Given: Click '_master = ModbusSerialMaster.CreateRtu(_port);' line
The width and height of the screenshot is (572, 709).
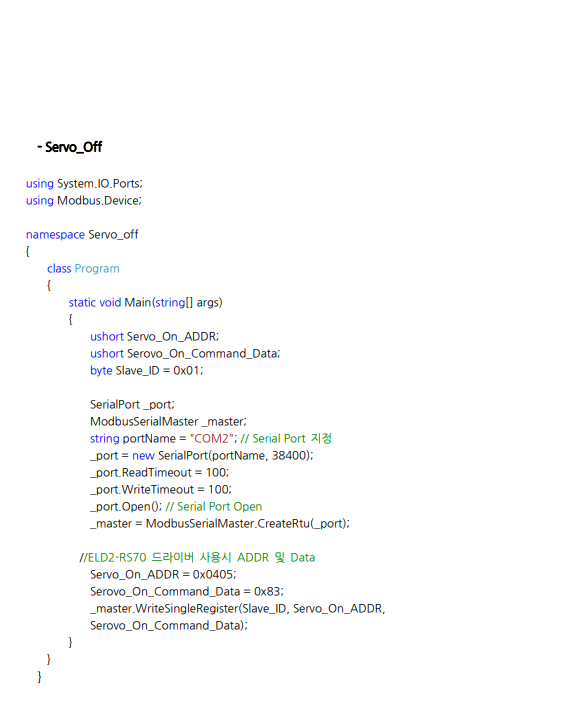Looking at the screenshot, I should tap(219, 524).
